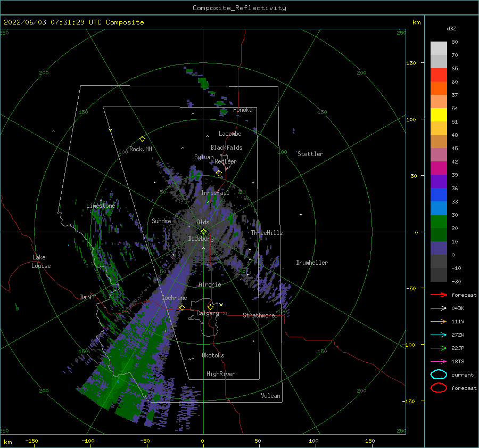Click the RedDeer city label
The image size is (479, 448).
click(x=226, y=161)
